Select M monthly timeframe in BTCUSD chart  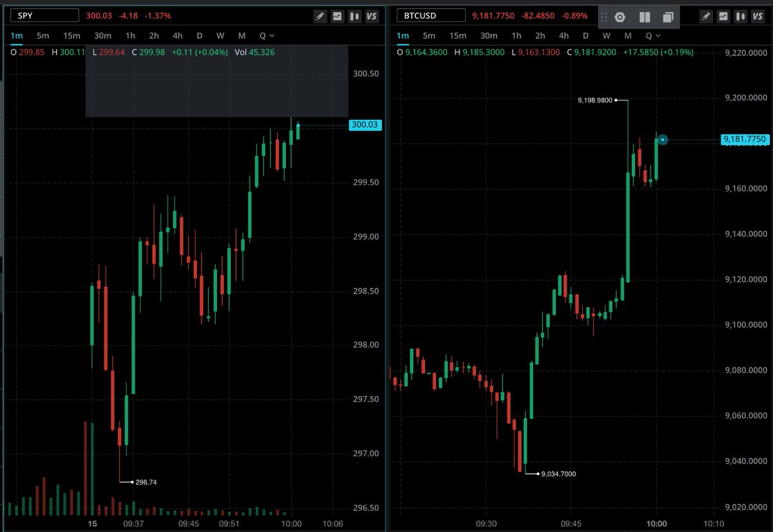click(x=628, y=35)
